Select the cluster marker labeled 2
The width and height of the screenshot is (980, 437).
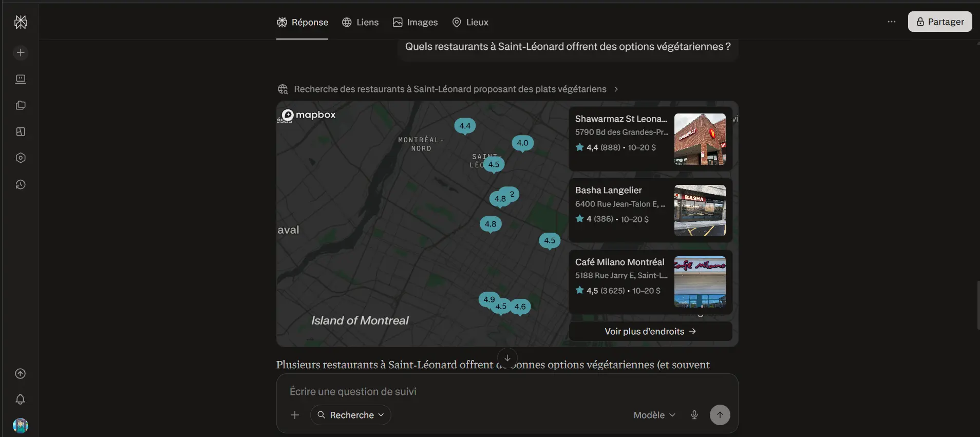(512, 194)
